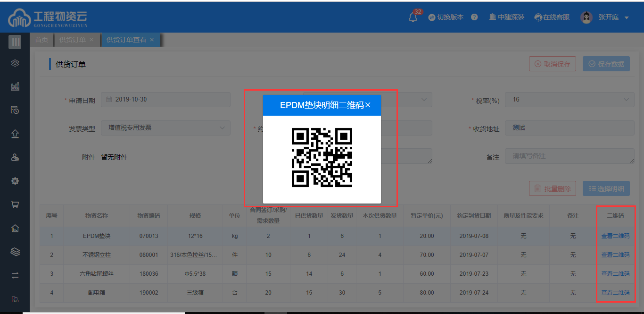Click the 张开庭 user avatar
644x314 pixels.
pyautogui.click(x=586, y=17)
